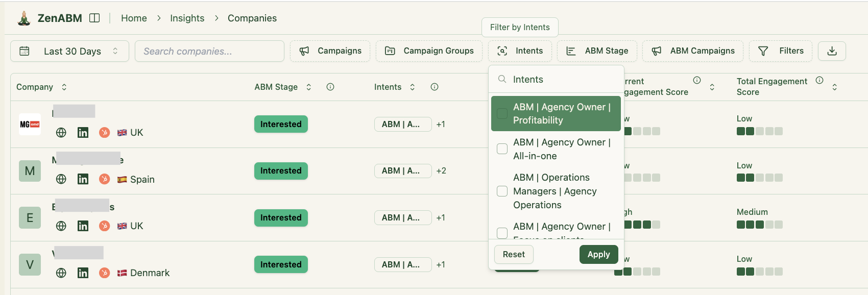Click the MG company logo thumbnail
868x295 pixels.
[30, 124]
